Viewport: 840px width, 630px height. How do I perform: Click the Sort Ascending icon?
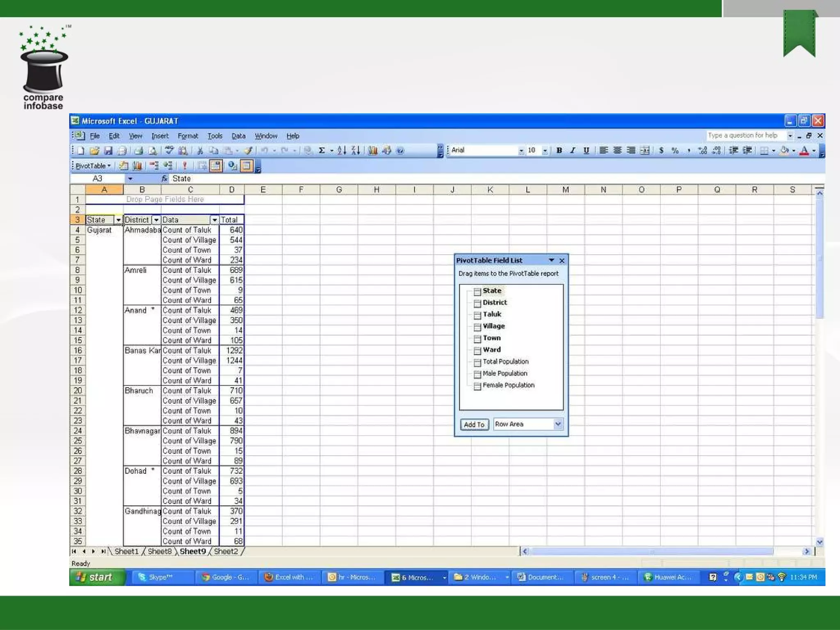click(342, 151)
